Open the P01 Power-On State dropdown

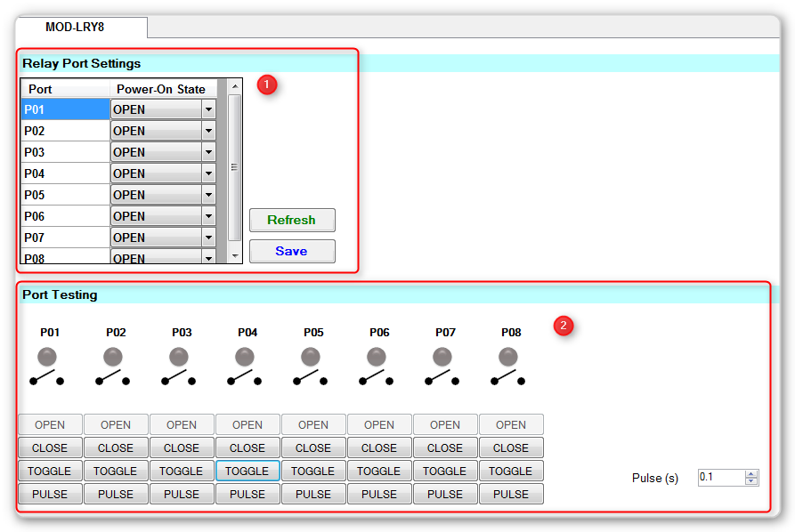pos(208,109)
